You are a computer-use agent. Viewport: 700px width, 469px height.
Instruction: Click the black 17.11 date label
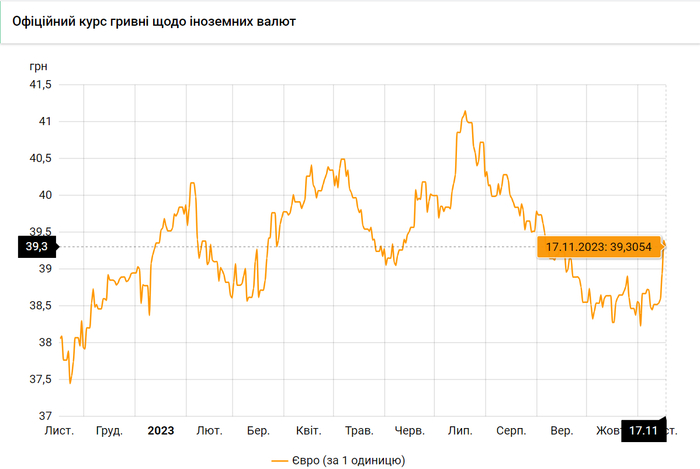point(642,431)
